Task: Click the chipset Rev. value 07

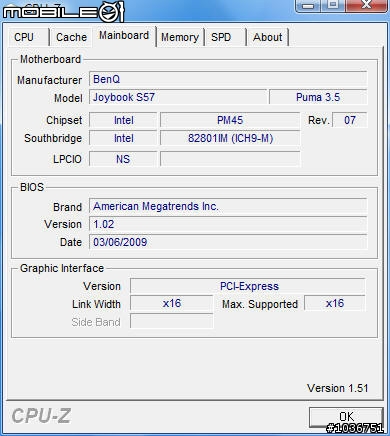Action: pyautogui.click(x=350, y=120)
